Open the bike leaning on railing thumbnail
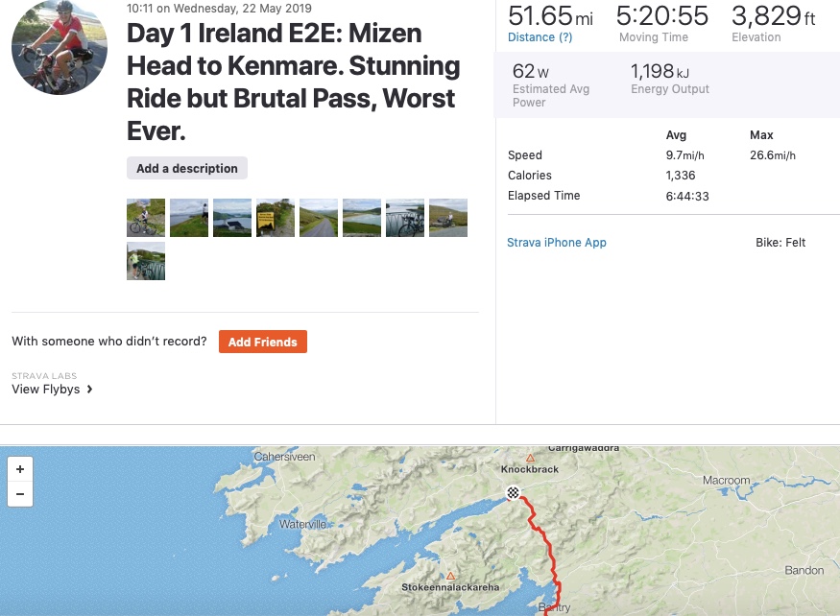The height and width of the screenshot is (616, 840). click(x=405, y=218)
